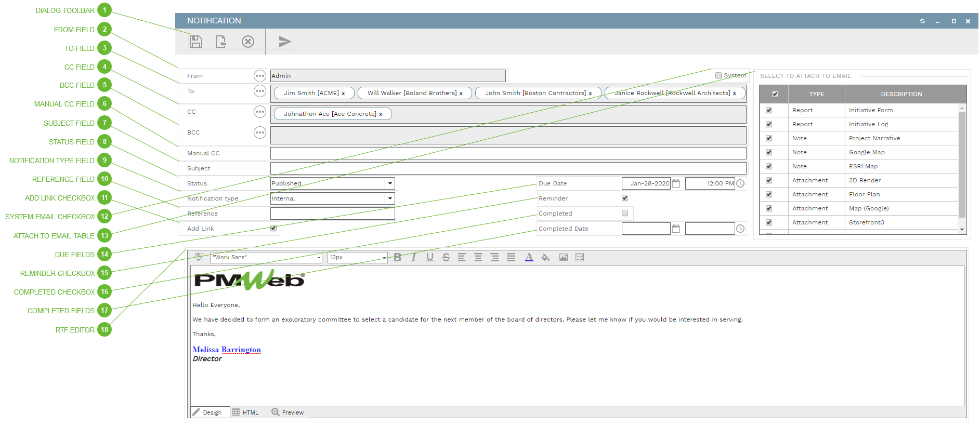Remove Jim Smith [ACME] recipient
This screenshot has width=980, height=426.
tap(343, 94)
